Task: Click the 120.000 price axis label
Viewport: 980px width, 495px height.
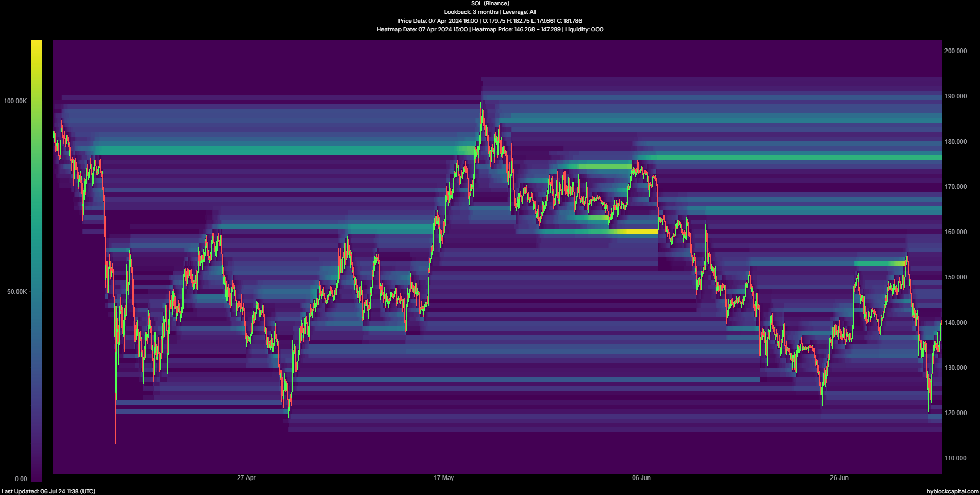Action: click(955, 413)
